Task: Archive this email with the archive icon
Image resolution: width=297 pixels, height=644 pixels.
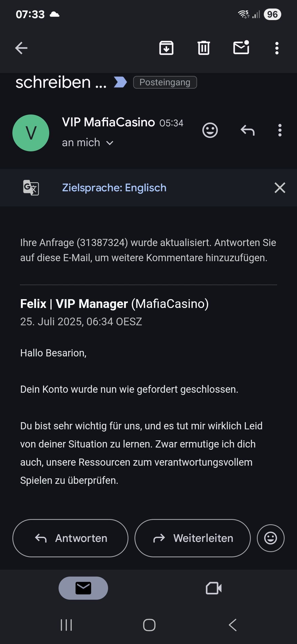Action: point(166,48)
